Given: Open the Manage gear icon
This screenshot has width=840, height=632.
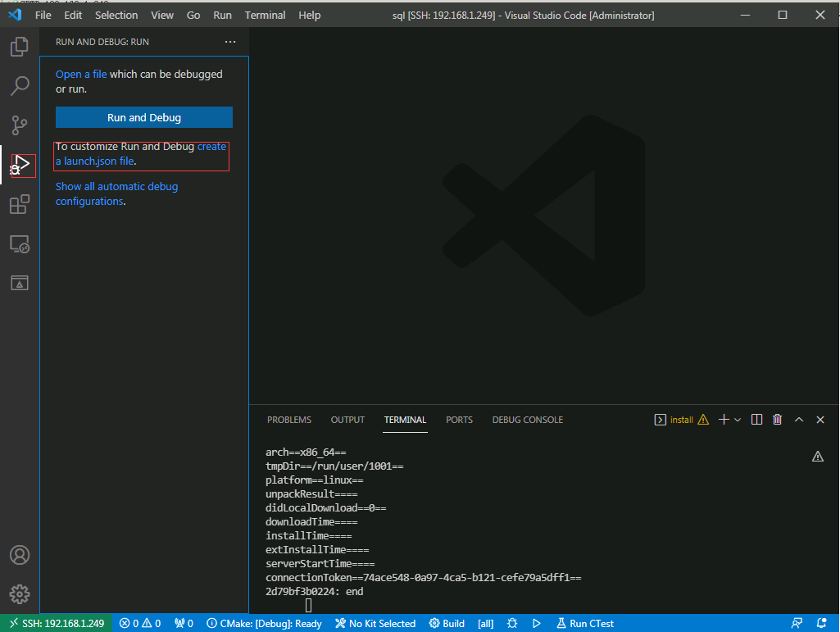Looking at the screenshot, I should [x=20, y=594].
